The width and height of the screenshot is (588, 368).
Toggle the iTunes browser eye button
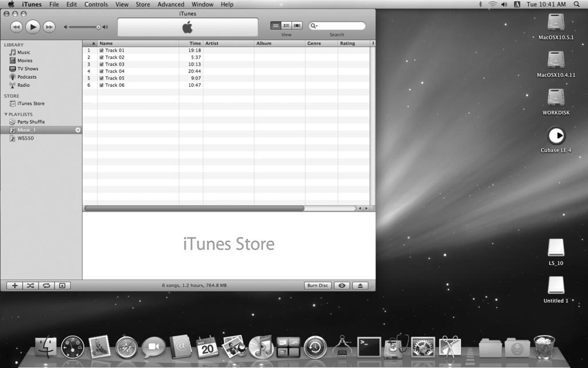(x=342, y=286)
